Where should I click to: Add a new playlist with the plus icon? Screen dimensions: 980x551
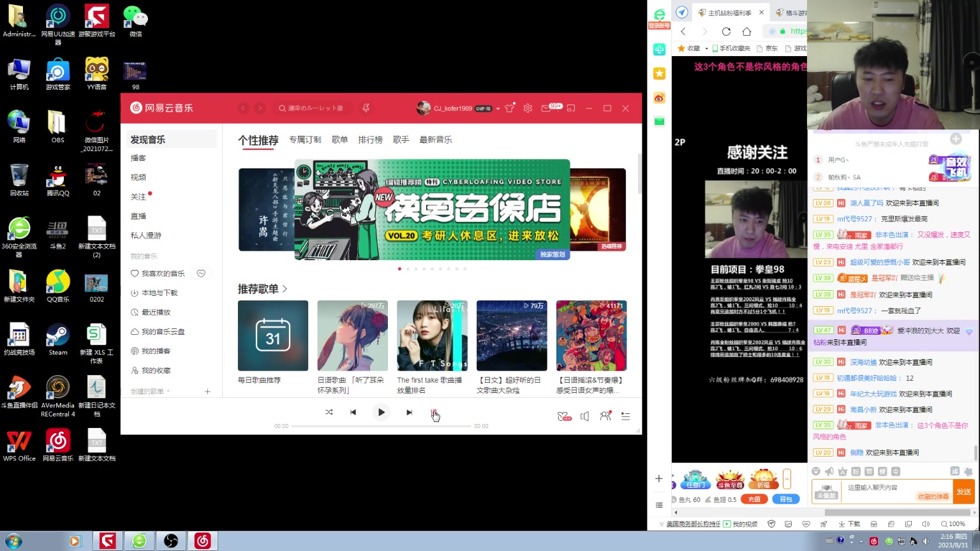pos(207,392)
